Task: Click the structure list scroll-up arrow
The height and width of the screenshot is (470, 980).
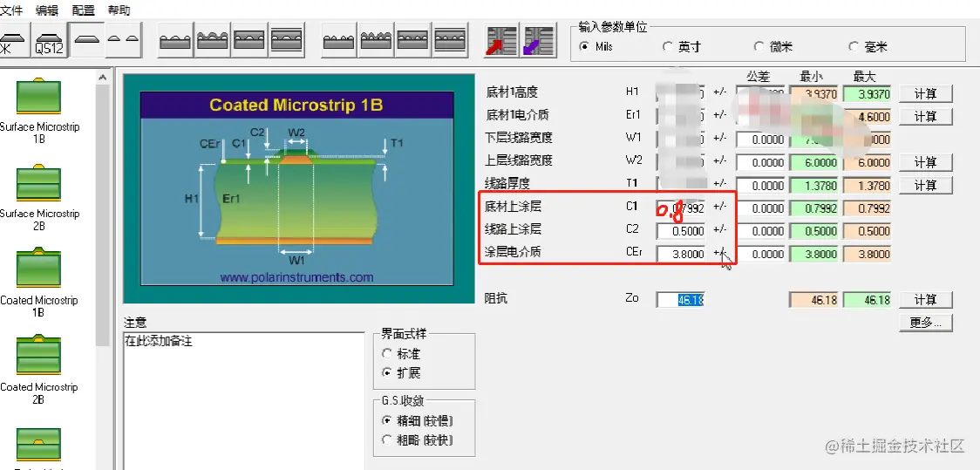Action: (103, 78)
